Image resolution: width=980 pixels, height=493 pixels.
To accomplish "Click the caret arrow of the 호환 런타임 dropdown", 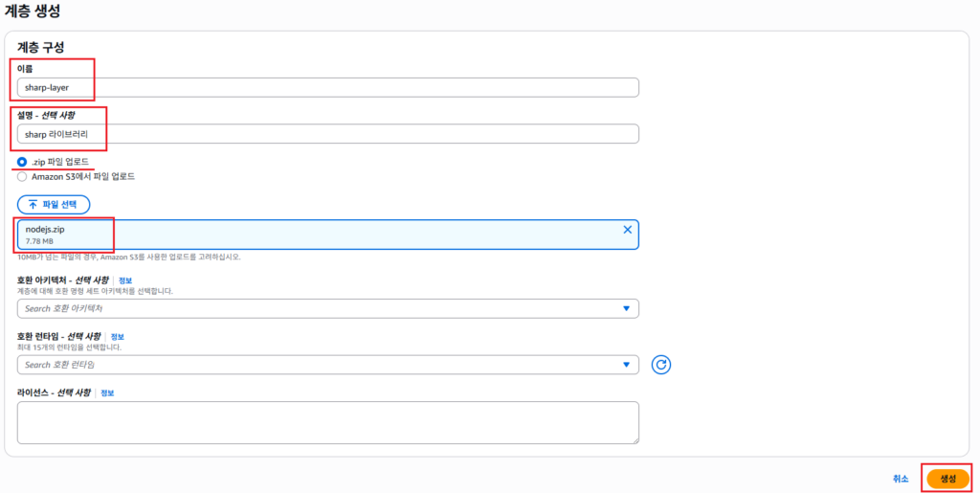I will [x=627, y=365].
